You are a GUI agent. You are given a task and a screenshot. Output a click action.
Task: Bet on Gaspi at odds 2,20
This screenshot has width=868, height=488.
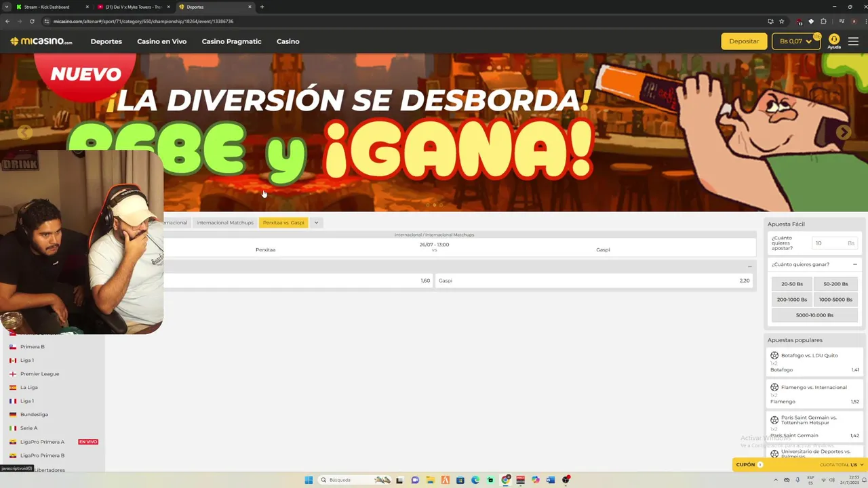[x=594, y=281]
